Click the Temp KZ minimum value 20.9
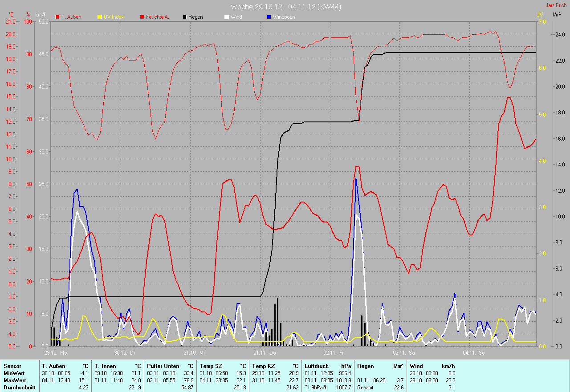 (x=293, y=373)
